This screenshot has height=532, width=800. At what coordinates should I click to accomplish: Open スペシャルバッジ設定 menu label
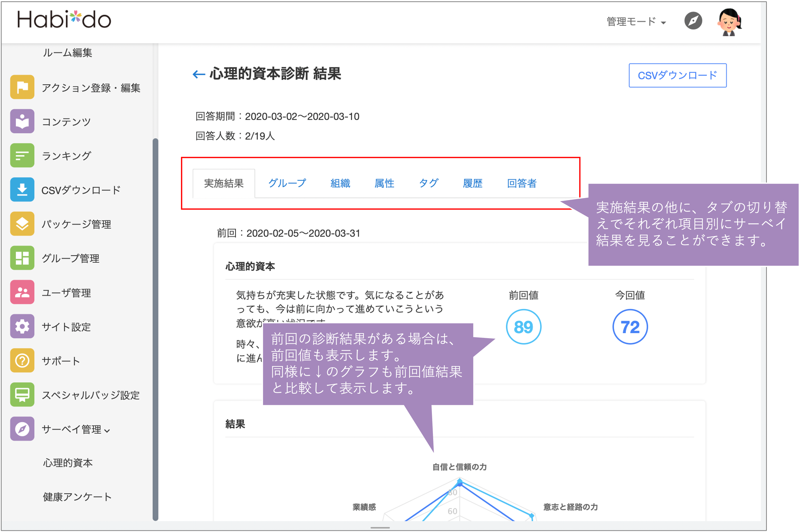(x=91, y=395)
